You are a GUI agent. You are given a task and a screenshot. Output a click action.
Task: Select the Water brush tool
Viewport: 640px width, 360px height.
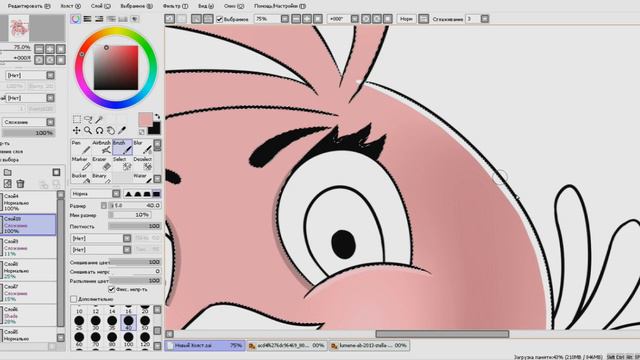143,178
